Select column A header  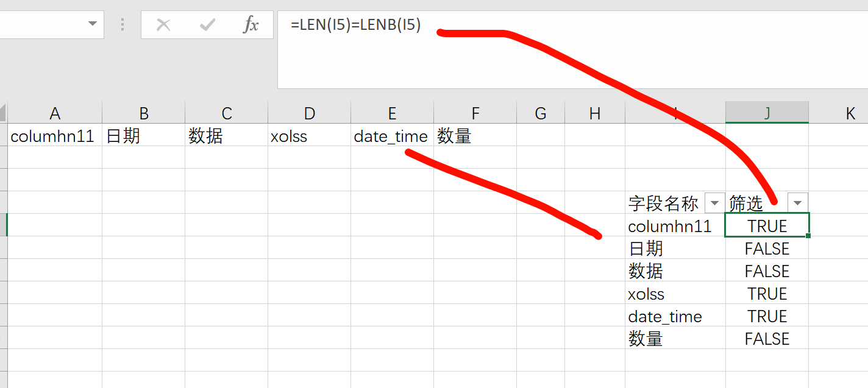click(55, 113)
